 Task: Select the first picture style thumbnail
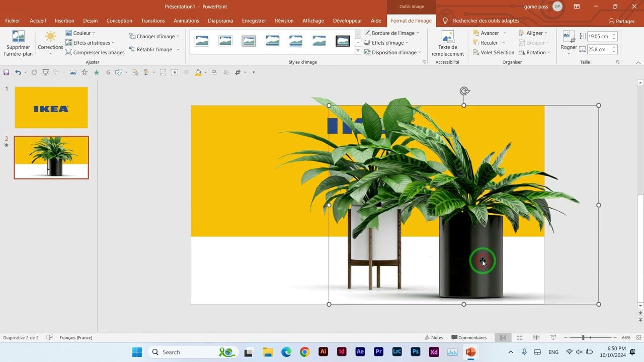[x=202, y=41]
